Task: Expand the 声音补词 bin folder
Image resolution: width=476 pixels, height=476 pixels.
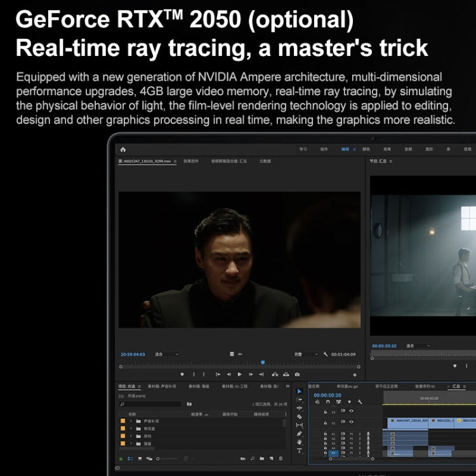Action: [131, 421]
